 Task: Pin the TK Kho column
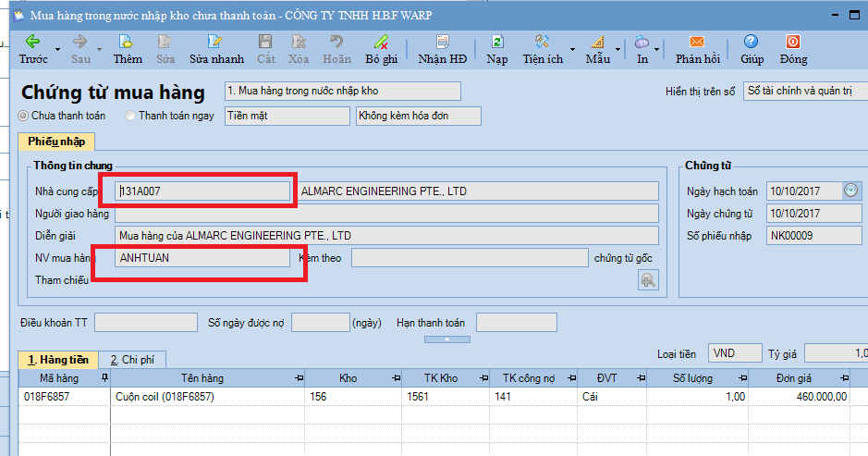tap(483, 378)
